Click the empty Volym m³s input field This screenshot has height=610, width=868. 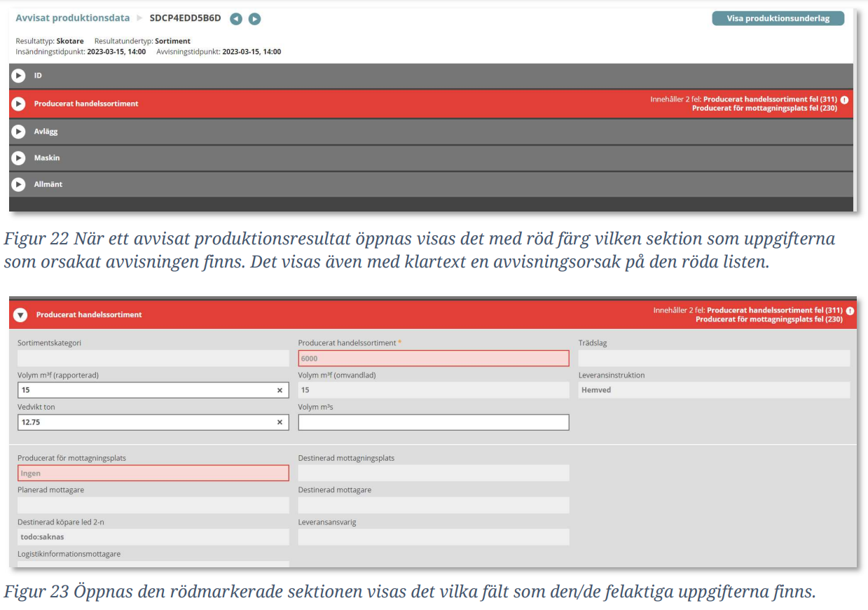pyautogui.click(x=433, y=422)
